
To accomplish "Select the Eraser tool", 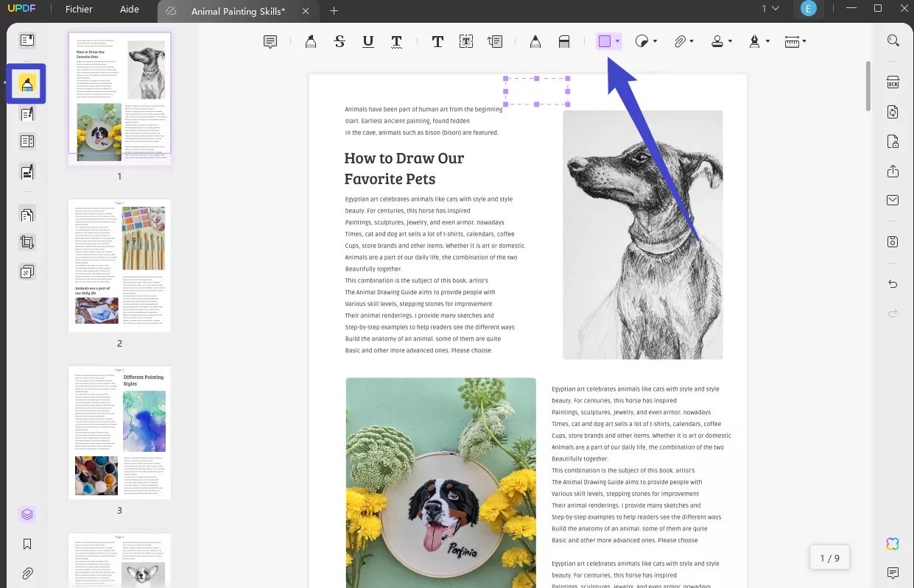I will (564, 42).
